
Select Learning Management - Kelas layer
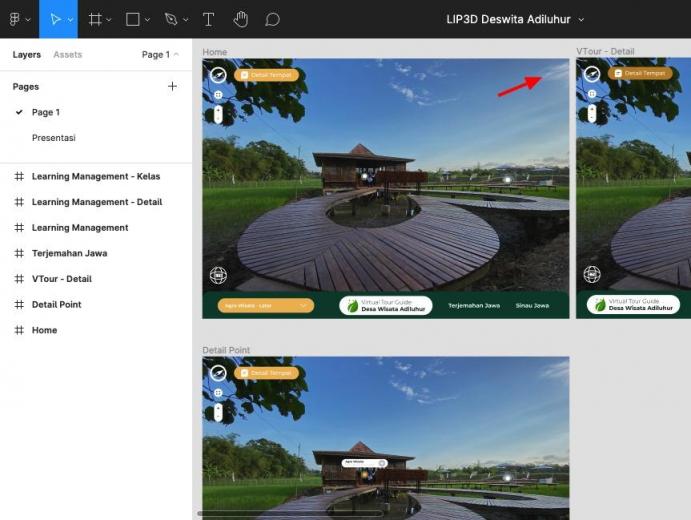(x=96, y=176)
